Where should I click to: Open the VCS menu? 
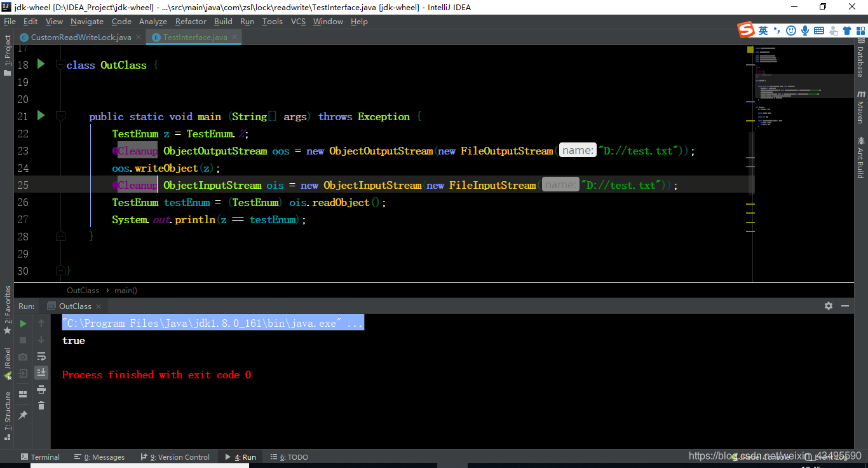298,22
